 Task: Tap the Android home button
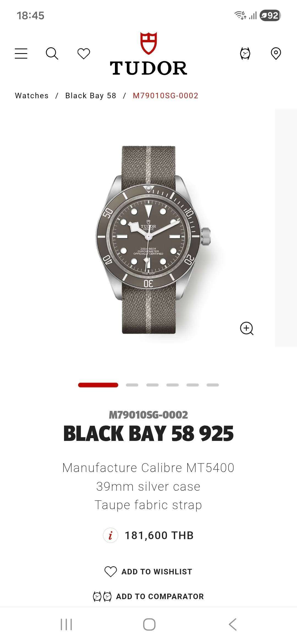[x=149, y=624]
